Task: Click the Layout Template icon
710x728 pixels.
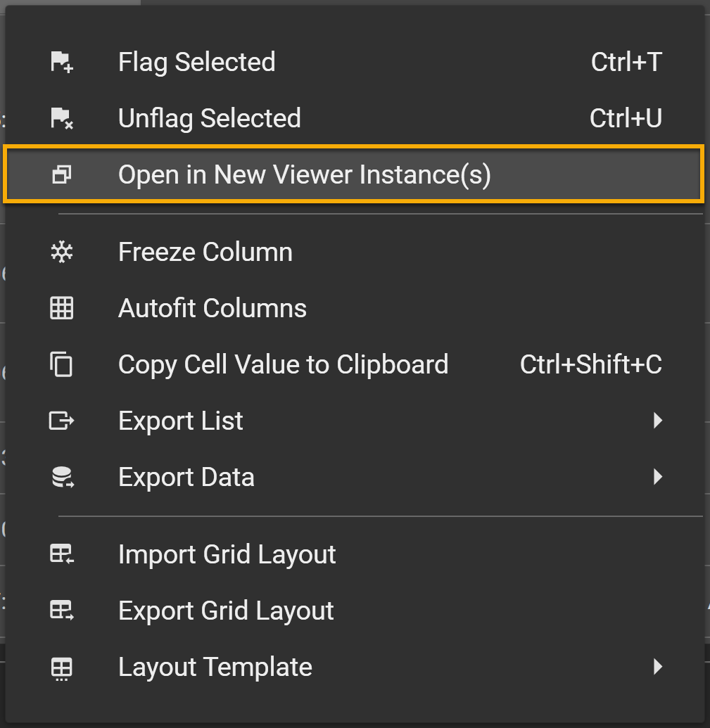Action: [62, 668]
